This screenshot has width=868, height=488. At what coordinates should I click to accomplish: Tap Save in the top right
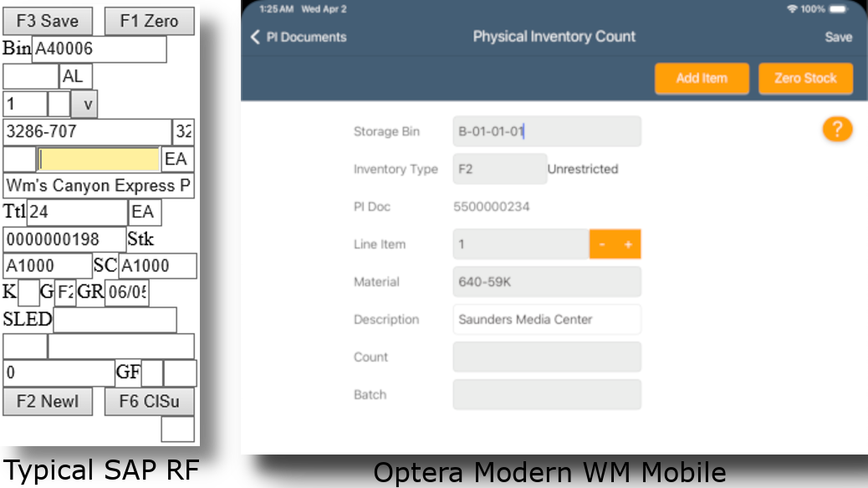(x=838, y=37)
